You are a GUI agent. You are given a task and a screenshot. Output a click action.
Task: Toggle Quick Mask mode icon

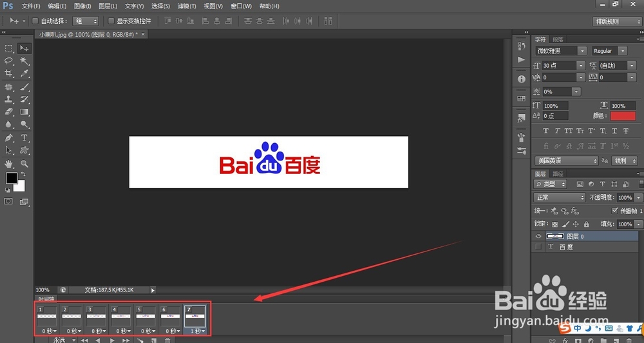pos(8,202)
